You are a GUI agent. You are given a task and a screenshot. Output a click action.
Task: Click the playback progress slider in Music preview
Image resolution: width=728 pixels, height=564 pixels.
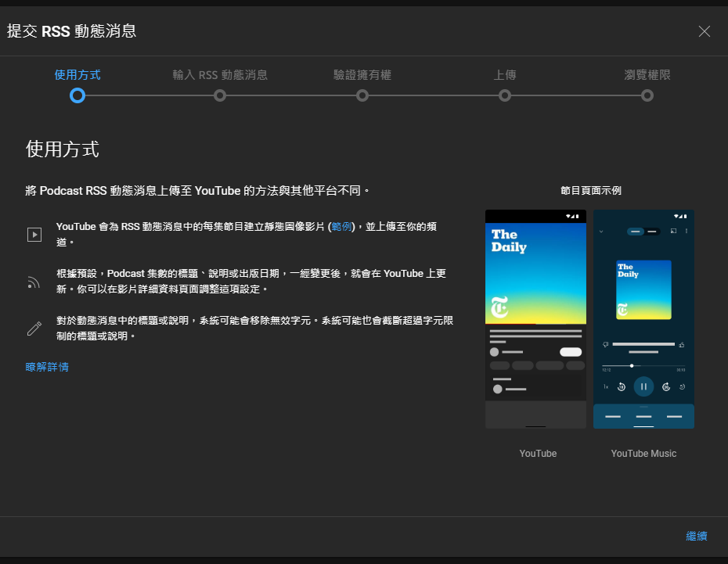tap(643, 366)
